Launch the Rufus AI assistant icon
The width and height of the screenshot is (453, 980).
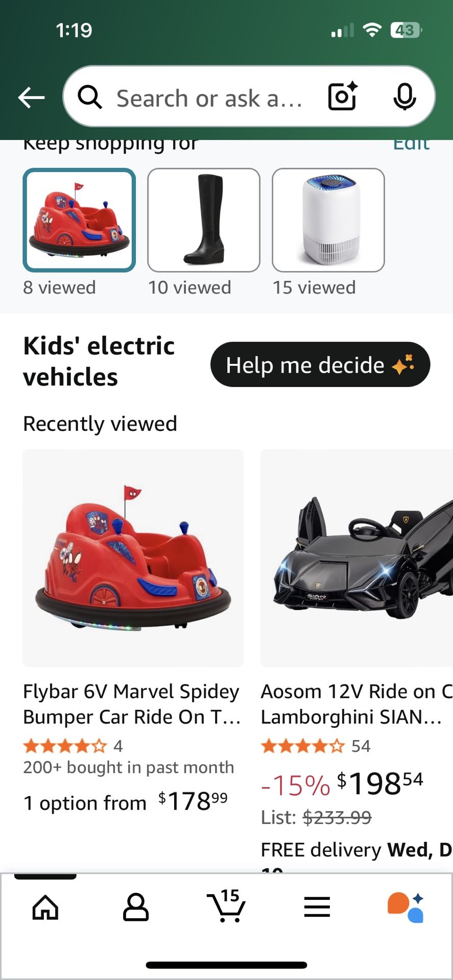tap(407, 908)
